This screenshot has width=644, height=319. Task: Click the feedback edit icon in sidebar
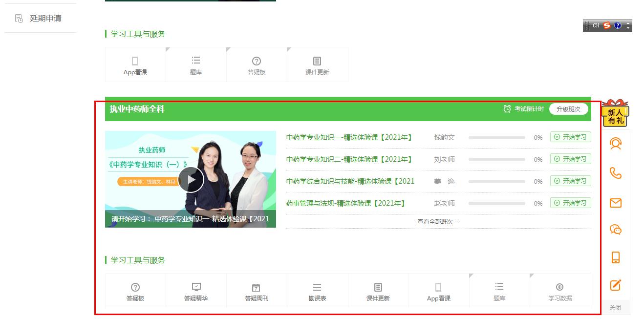click(616, 285)
